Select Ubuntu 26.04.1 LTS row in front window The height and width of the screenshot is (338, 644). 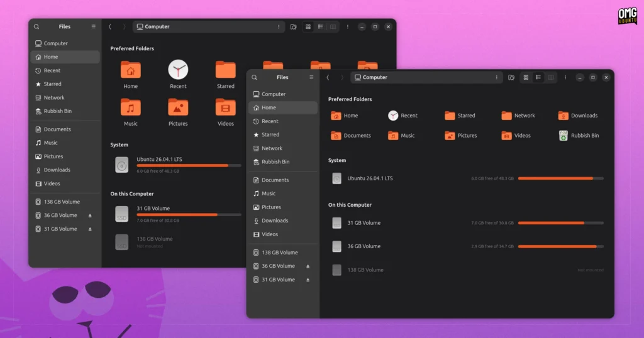coord(467,178)
